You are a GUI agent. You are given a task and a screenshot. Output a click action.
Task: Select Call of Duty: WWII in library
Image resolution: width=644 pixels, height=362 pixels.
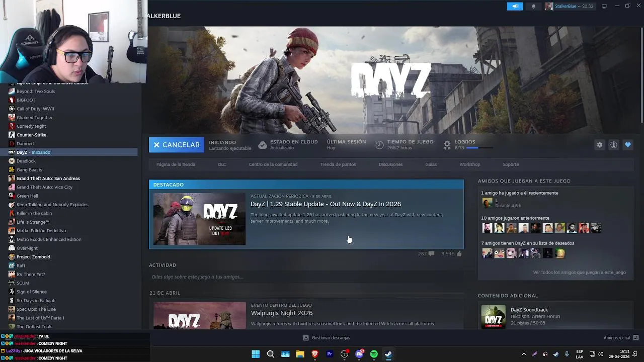point(35,109)
